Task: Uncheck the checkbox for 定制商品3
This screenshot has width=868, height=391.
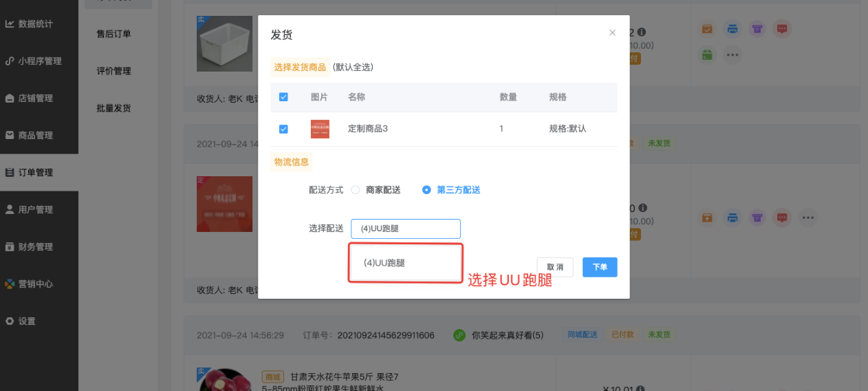Action: [283, 129]
